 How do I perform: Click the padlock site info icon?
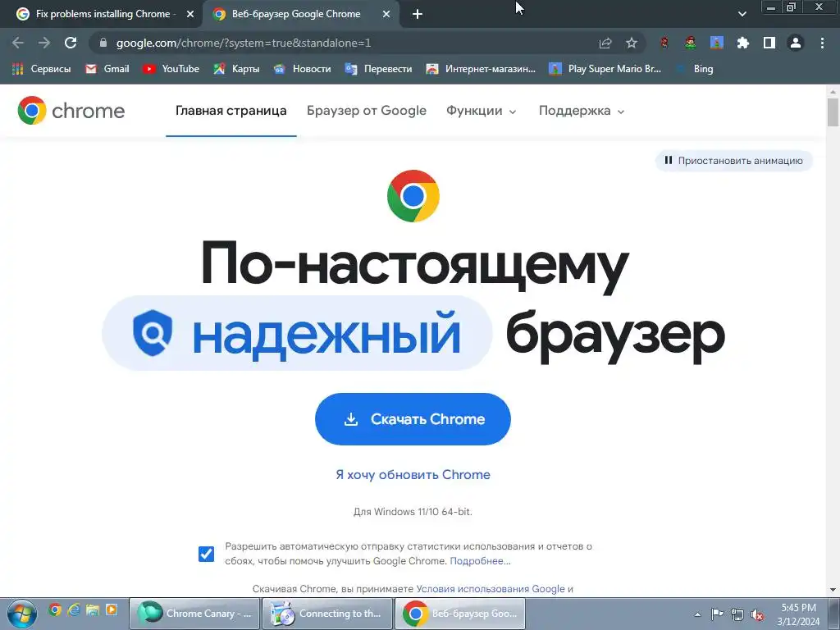point(103,43)
